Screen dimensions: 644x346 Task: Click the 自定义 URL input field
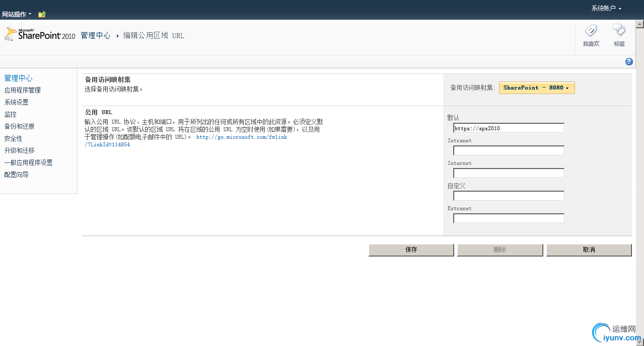[509, 196]
